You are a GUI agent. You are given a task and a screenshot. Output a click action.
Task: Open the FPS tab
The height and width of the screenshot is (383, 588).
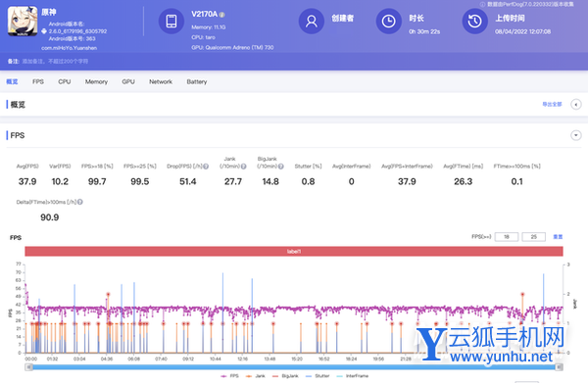coord(38,81)
